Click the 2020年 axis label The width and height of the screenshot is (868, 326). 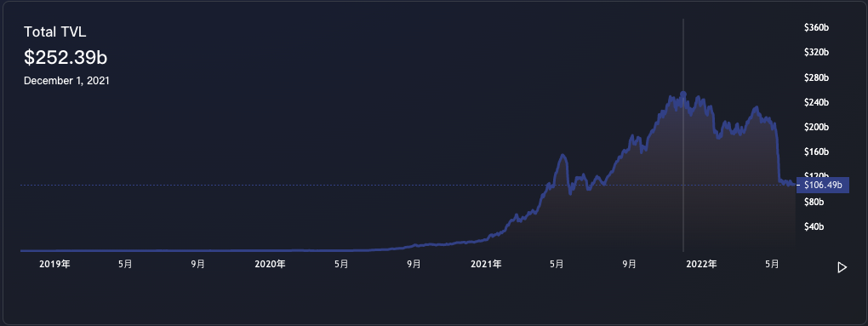pos(270,264)
